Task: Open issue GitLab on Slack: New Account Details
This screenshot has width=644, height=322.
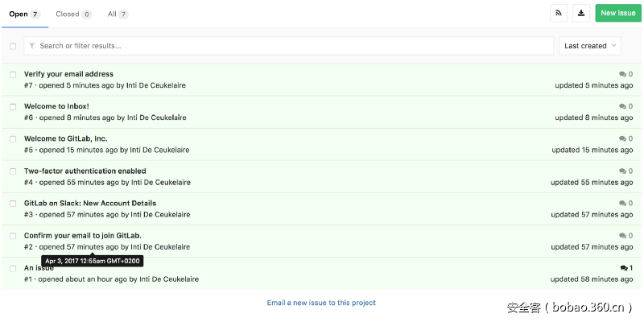Action: click(90, 203)
